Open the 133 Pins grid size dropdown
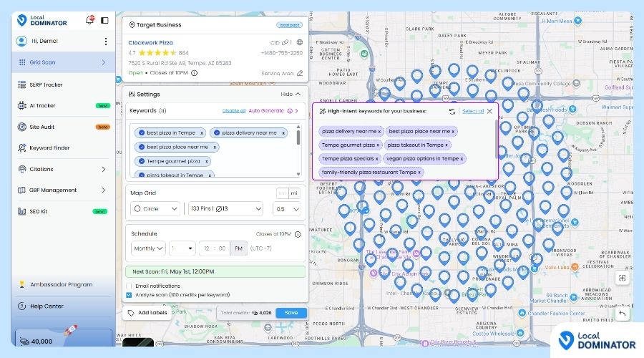The image size is (644, 358). [225, 209]
